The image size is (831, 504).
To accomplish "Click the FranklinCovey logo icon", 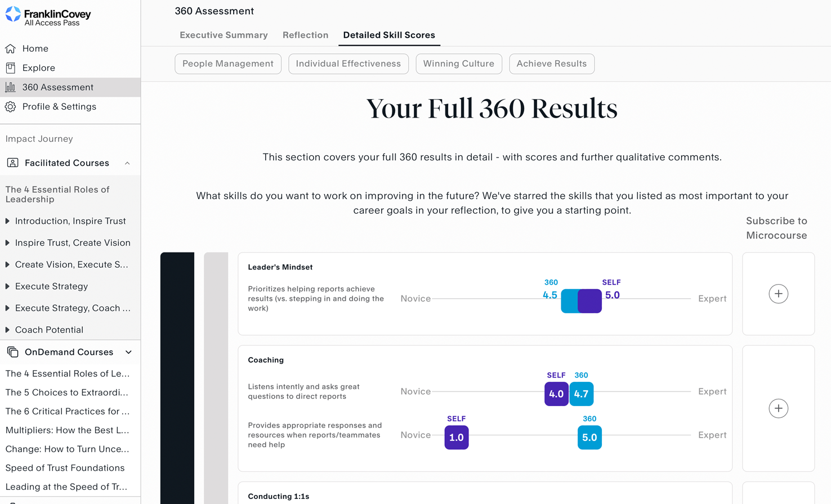I will point(13,15).
